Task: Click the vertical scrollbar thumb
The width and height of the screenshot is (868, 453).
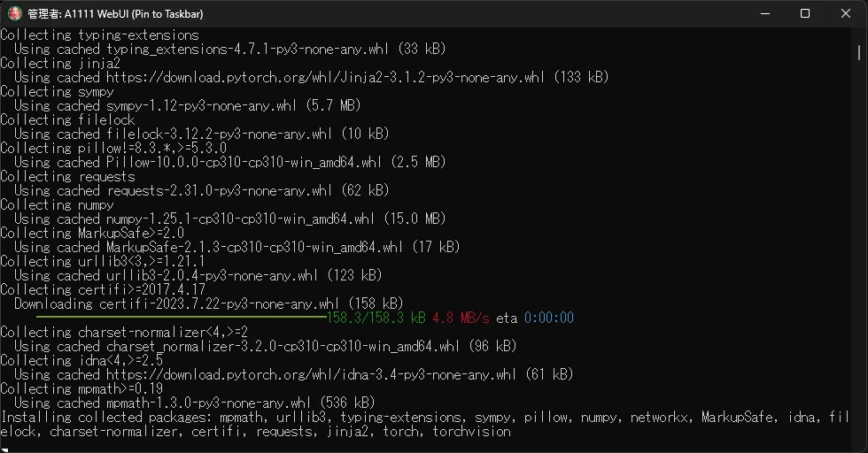Action: click(x=859, y=53)
